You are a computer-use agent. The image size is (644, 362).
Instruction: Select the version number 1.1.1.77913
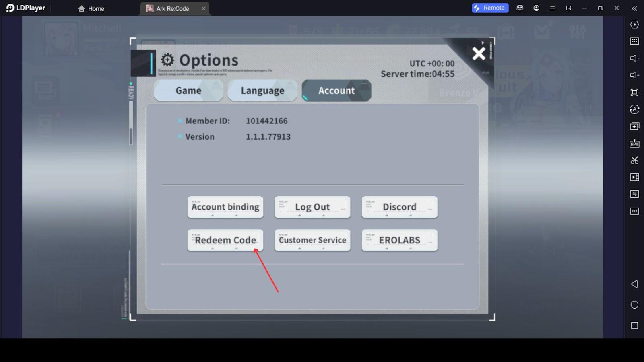pos(268,137)
